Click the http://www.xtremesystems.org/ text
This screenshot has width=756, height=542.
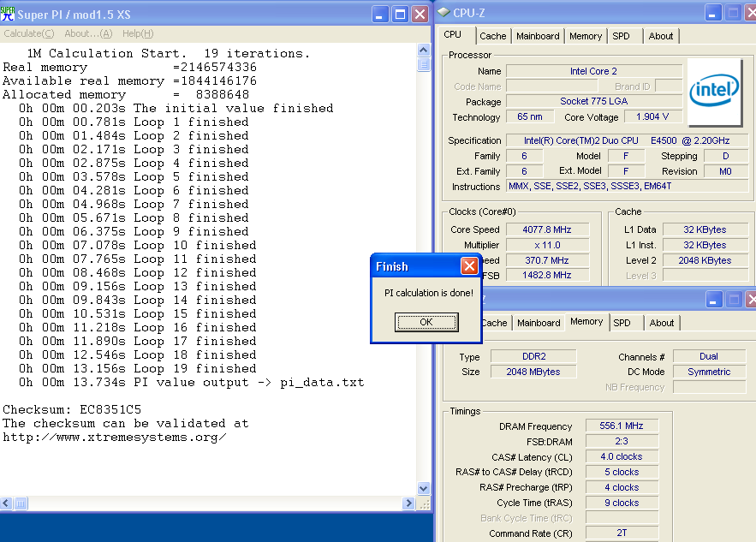click(114, 438)
